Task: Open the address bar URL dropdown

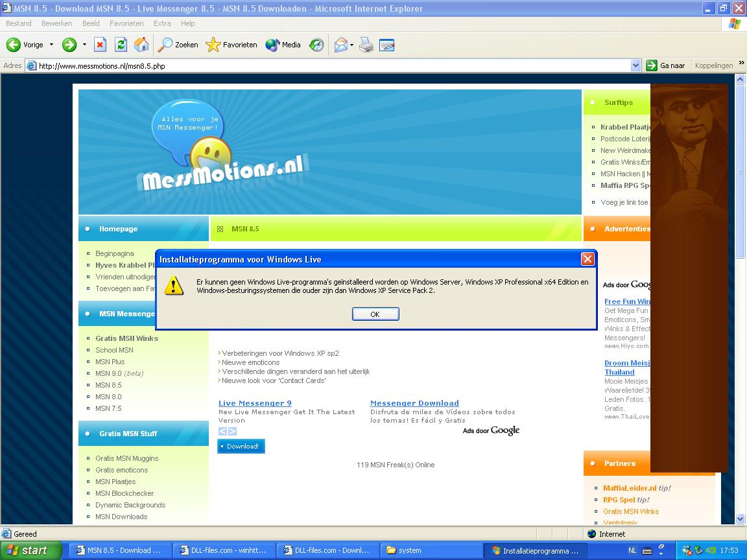Action: (635, 65)
